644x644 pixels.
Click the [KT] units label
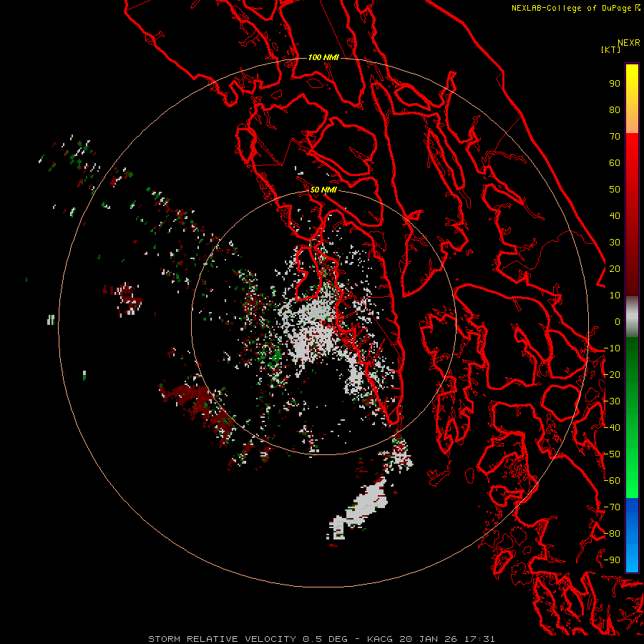pyautogui.click(x=610, y=49)
